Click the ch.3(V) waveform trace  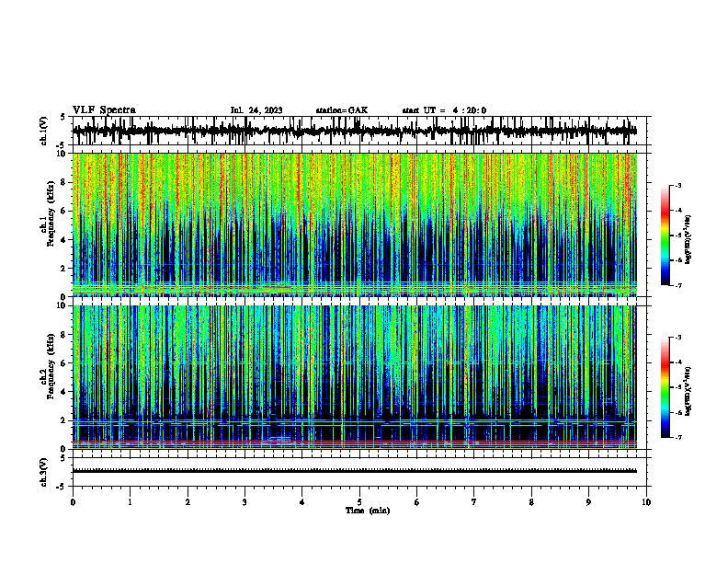355,471
